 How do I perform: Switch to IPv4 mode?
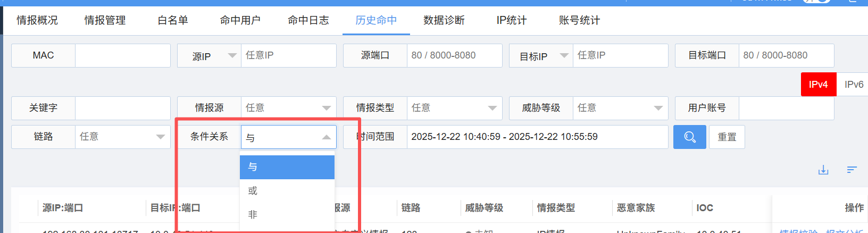tap(818, 85)
